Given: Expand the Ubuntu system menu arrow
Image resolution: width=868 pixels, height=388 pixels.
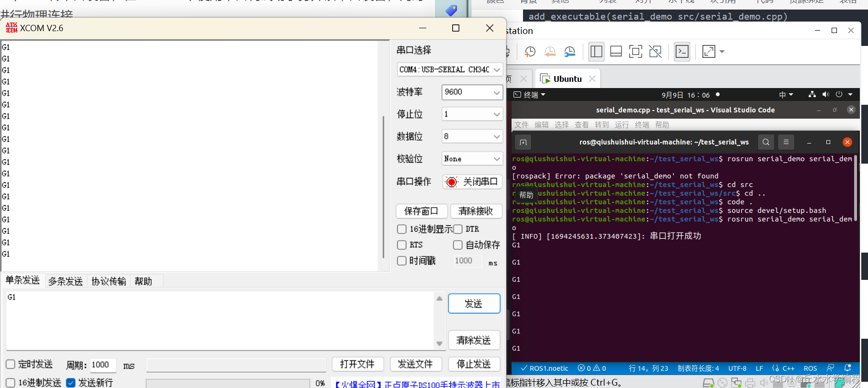Looking at the screenshot, I should click(x=850, y=95).
